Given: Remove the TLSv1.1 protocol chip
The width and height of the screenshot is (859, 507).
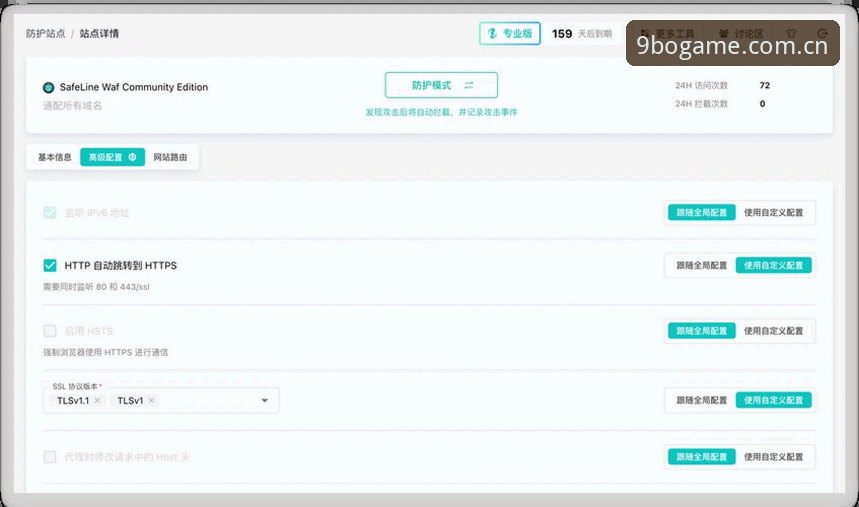Looking at the screenshot, I should tap(97, 401).
